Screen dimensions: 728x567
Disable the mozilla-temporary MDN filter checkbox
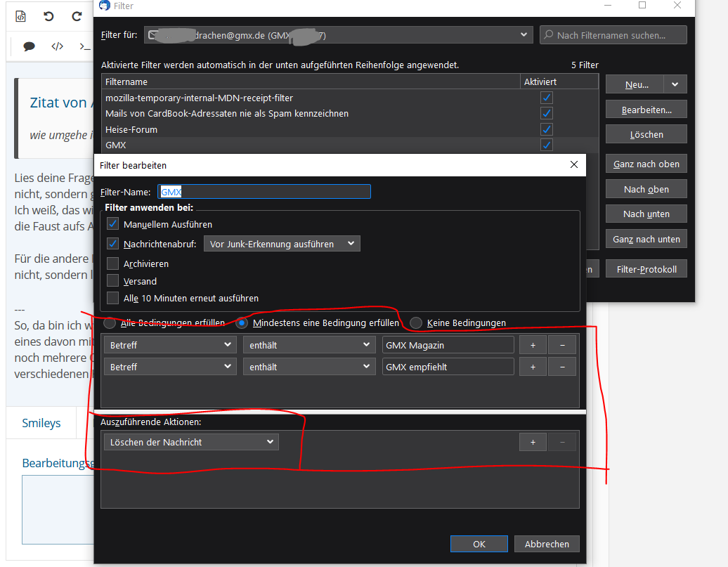click(547, 98)
